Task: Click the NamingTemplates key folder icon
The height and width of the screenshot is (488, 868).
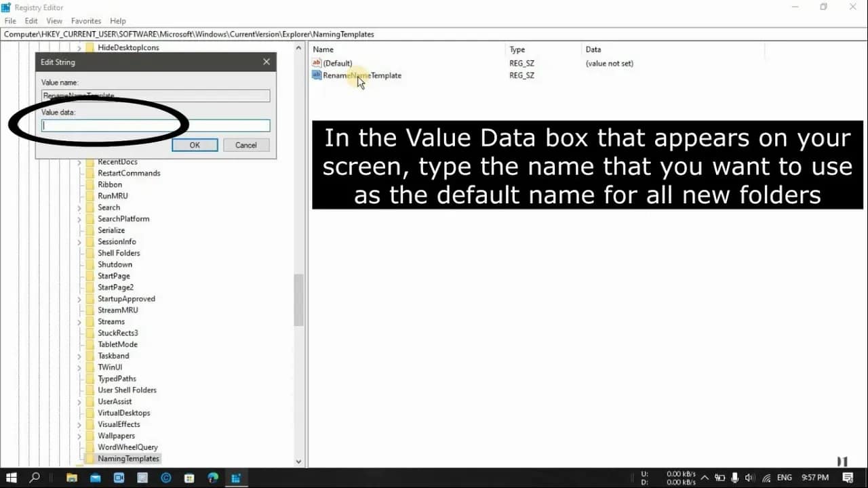Action: [x=91, y=458]
